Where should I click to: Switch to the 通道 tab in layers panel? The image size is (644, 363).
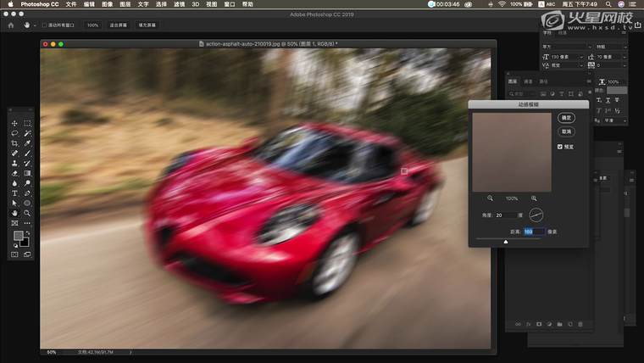pyautogui.click(x=528, y=81)
